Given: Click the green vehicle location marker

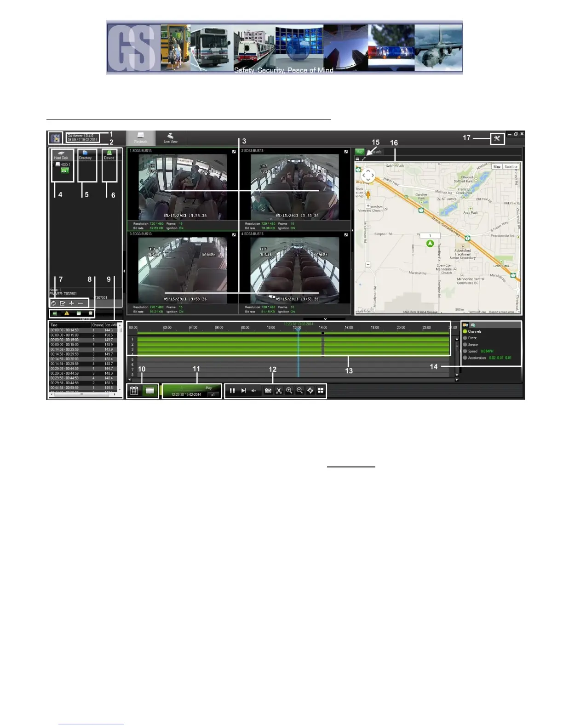Looking at the screenshot, I should click(430, 244).
